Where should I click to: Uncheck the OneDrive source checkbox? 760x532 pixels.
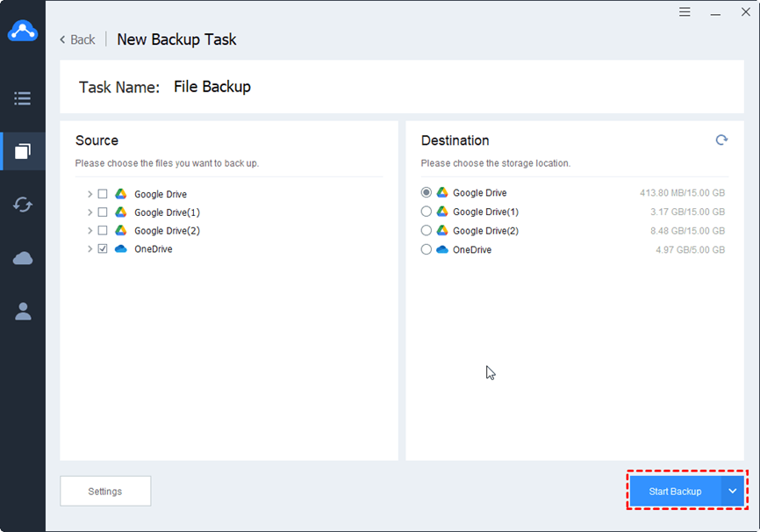click(x=103, y=248)
